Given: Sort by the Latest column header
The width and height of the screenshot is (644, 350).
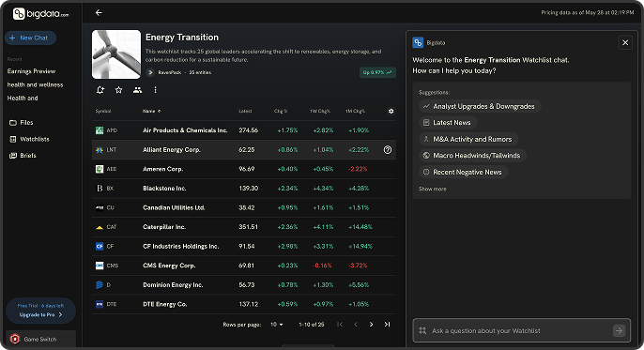Looking at the screenshot, I should 245,112.
